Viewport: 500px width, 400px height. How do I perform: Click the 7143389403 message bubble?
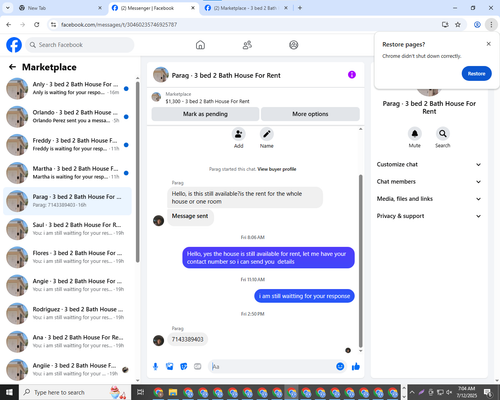188,339
